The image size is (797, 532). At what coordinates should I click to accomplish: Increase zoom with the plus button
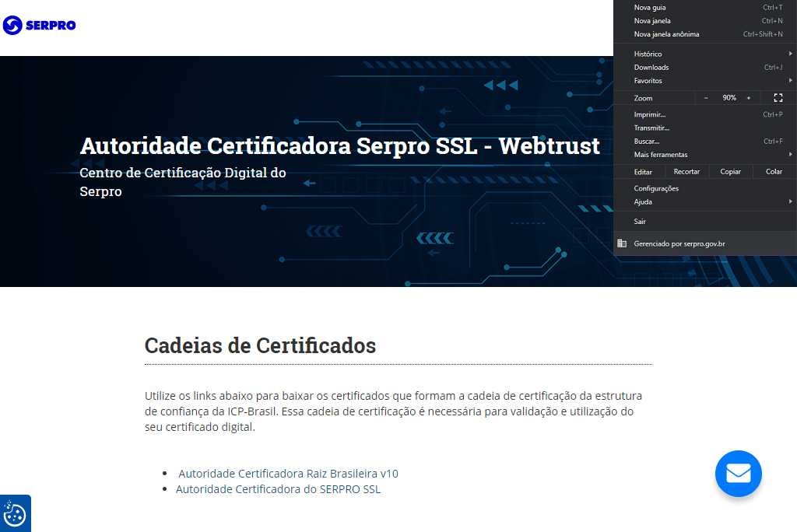coord(749,98)
